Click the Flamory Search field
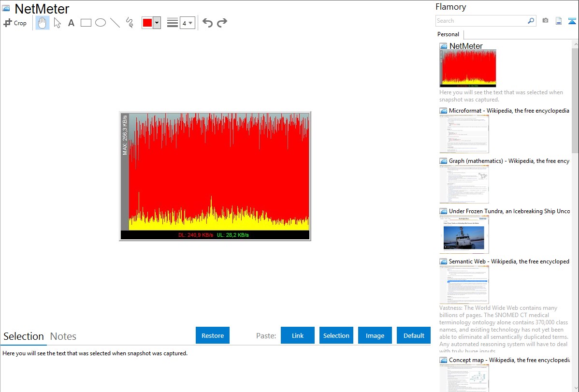Screen dimensions: 579x392 481,21
